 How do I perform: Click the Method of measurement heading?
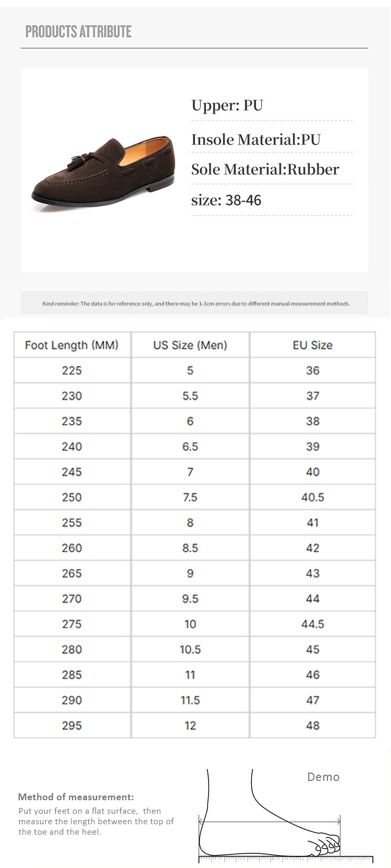pos(76,797)
